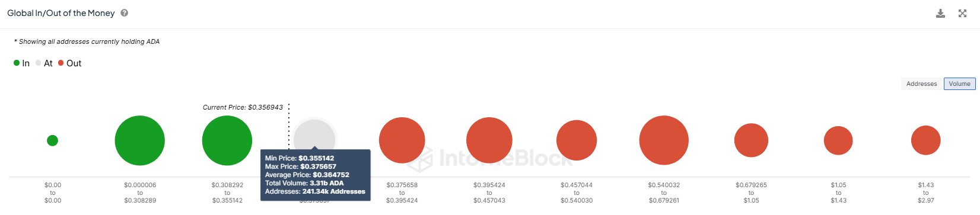Download the chart using the download icon

(x=940, y=13)
